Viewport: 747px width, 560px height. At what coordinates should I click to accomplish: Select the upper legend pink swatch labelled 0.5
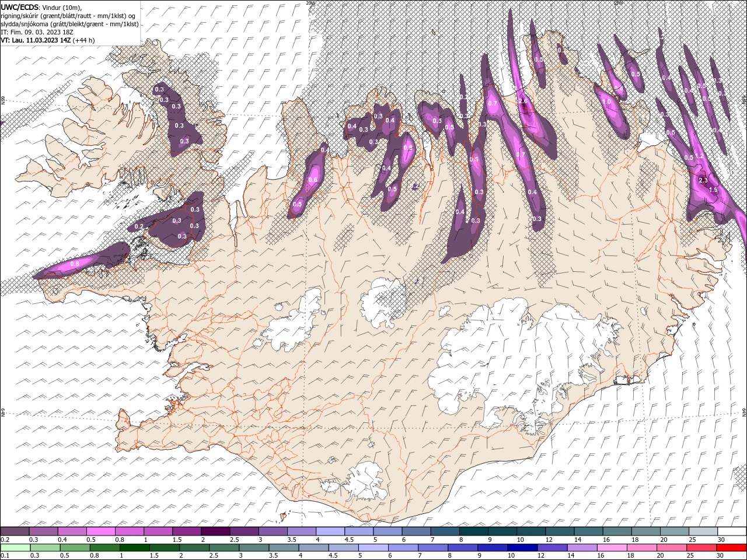[x=100, y=531]
